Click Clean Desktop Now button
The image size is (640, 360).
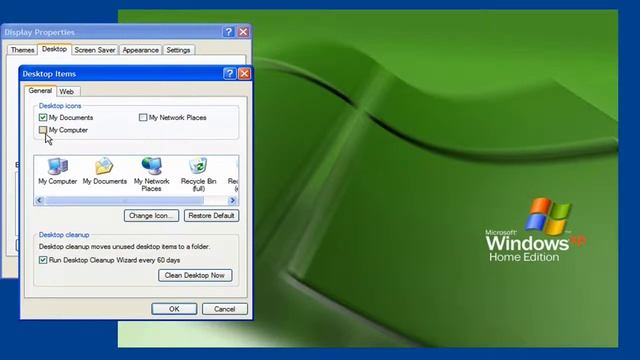(x=195, y=276)
